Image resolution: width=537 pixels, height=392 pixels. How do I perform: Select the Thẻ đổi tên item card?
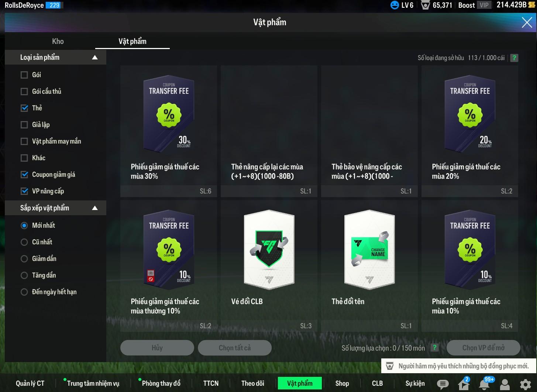(369, 266)
